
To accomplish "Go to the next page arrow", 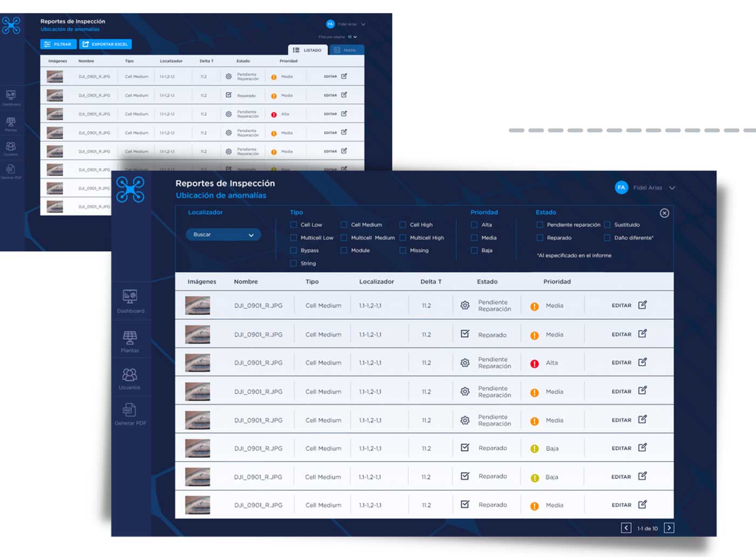I will tap(669, 528).
